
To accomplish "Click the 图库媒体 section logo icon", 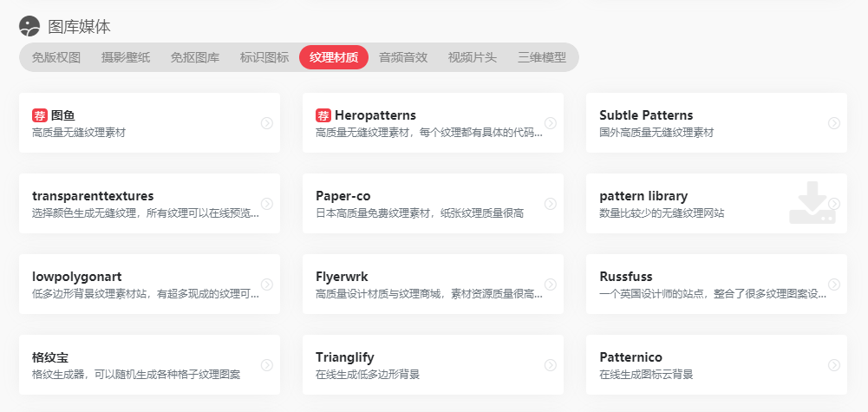I will [29, 26].
